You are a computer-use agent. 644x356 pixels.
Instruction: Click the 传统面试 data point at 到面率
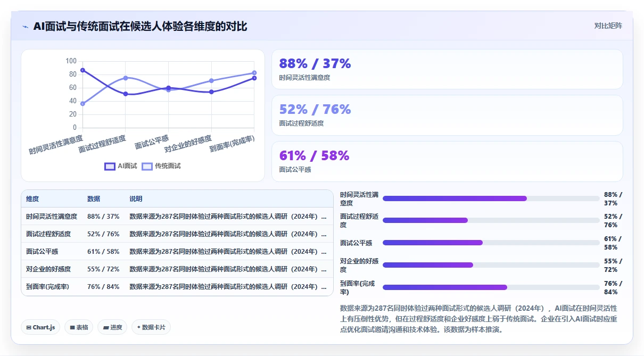pos(254,73)
